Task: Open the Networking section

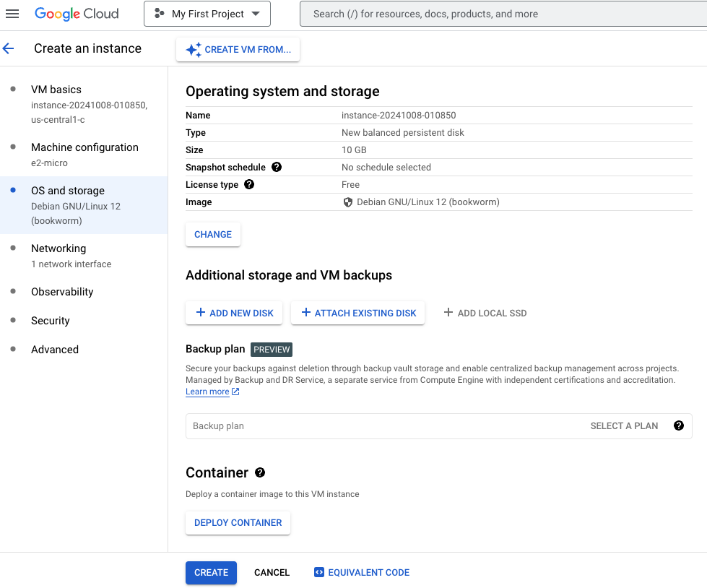Action: click(84, 256)
